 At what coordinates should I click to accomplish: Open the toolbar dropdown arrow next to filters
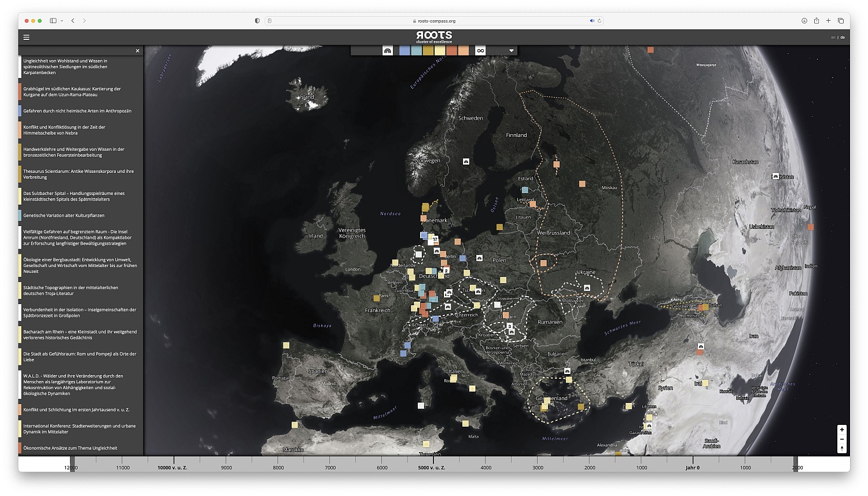[511, 51]
